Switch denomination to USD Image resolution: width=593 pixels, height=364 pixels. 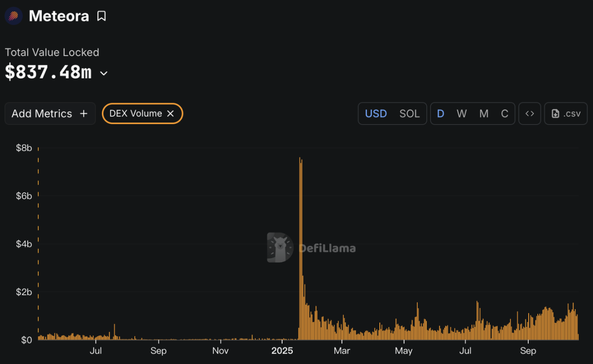point(376,114)
